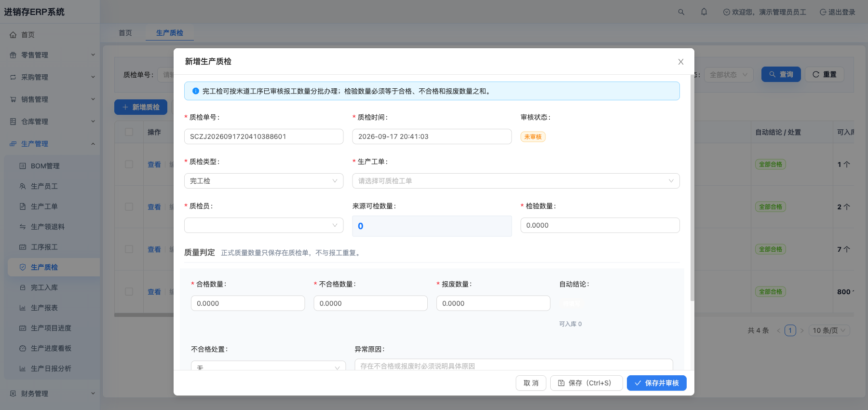The height and width of the screenshot is (410, 868).
Task: Select the 生产质检 tab
Action: pos(170,33)
